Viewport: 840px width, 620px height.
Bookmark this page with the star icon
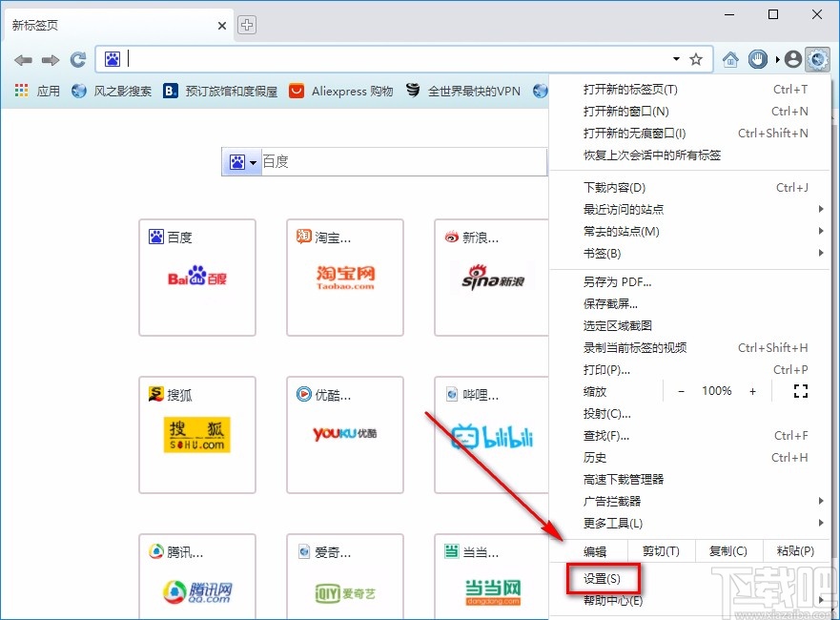696,59
